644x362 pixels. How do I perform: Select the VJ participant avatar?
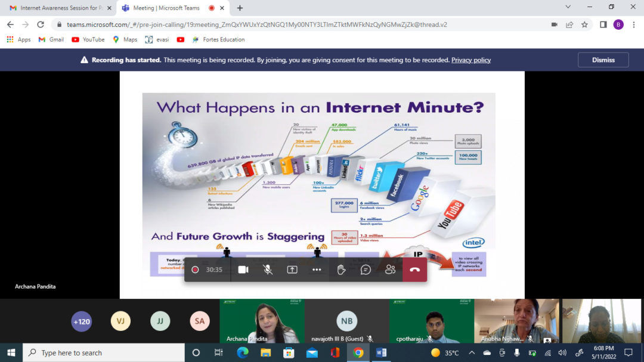(120, 321)
